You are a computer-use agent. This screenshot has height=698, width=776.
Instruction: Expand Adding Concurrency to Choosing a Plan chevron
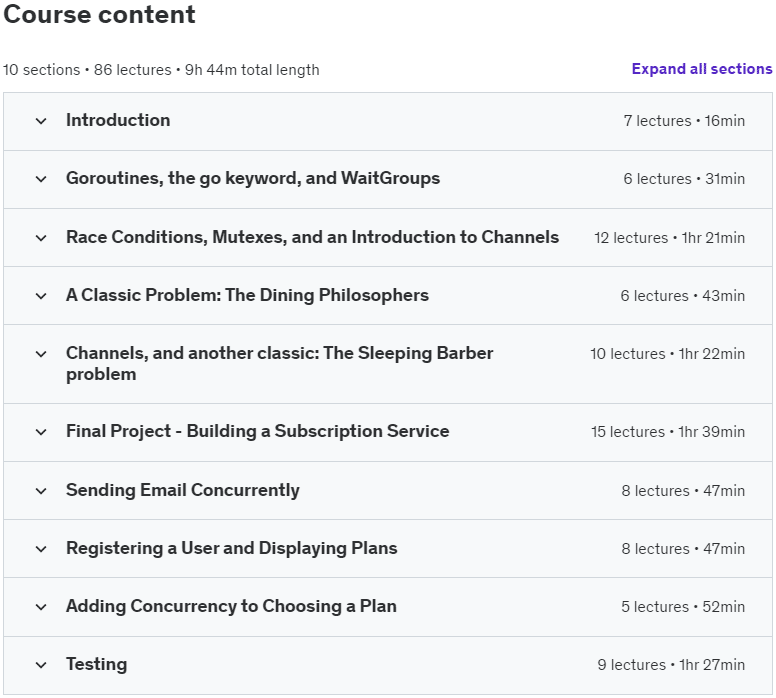click(x=41, y=606)
